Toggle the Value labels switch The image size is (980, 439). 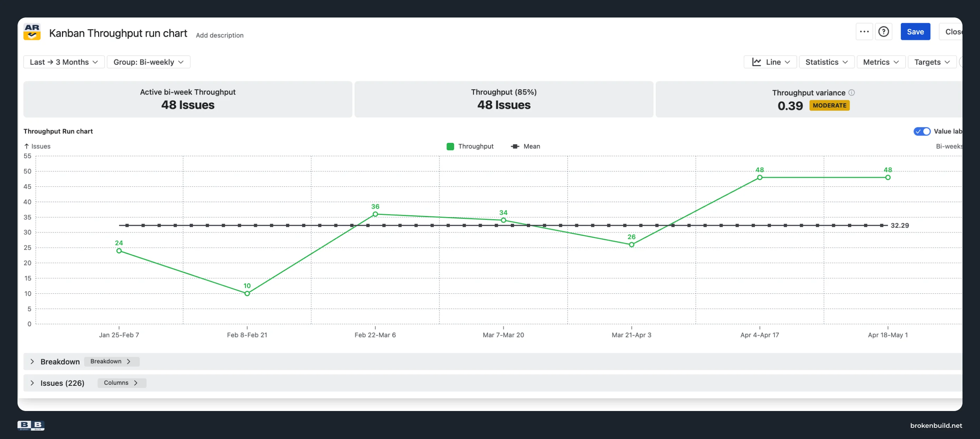922,131
